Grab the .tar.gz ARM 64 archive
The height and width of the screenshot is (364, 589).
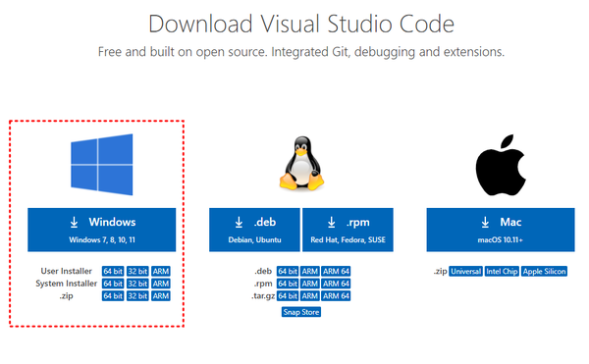click(336, 295)
